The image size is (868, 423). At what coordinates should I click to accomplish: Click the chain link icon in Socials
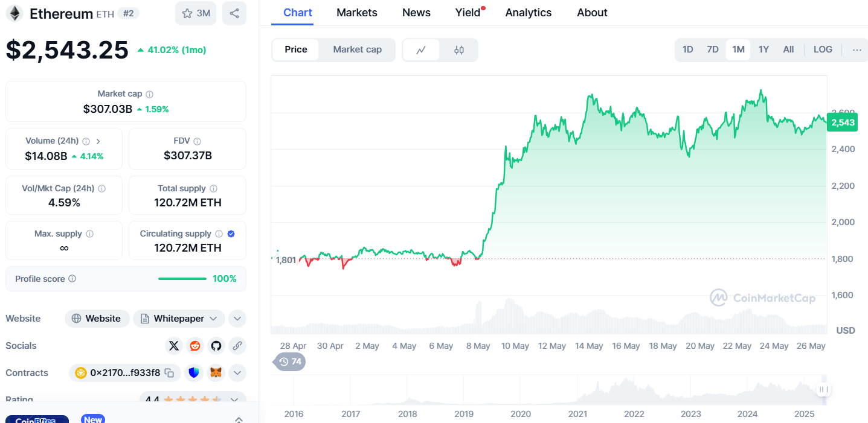coord(237,346)
